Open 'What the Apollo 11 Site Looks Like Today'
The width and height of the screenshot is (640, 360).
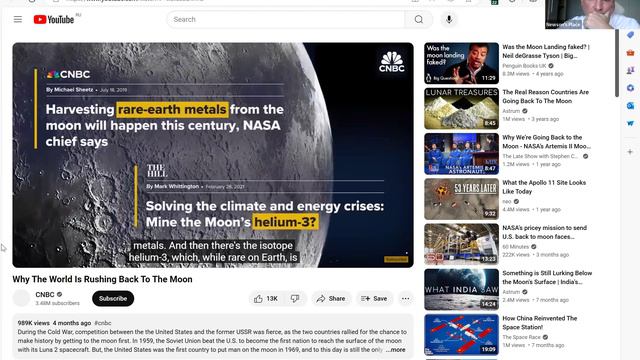pos(544,187)
